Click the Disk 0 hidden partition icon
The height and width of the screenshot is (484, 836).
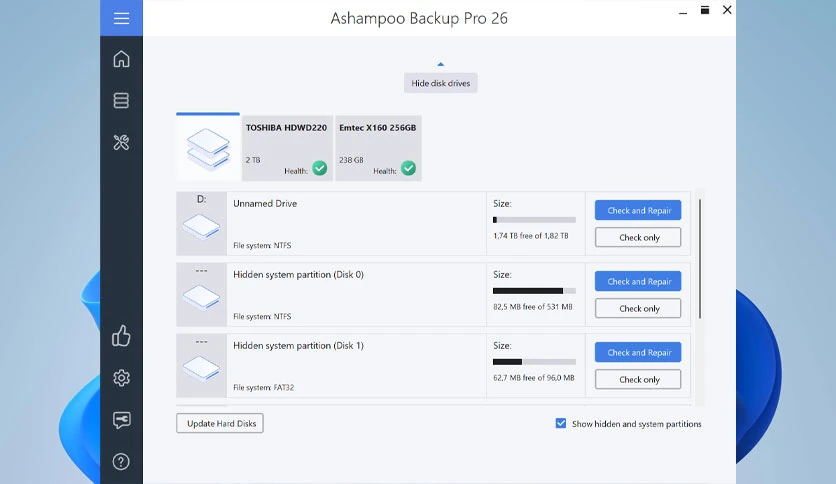(x=201, y=297)
